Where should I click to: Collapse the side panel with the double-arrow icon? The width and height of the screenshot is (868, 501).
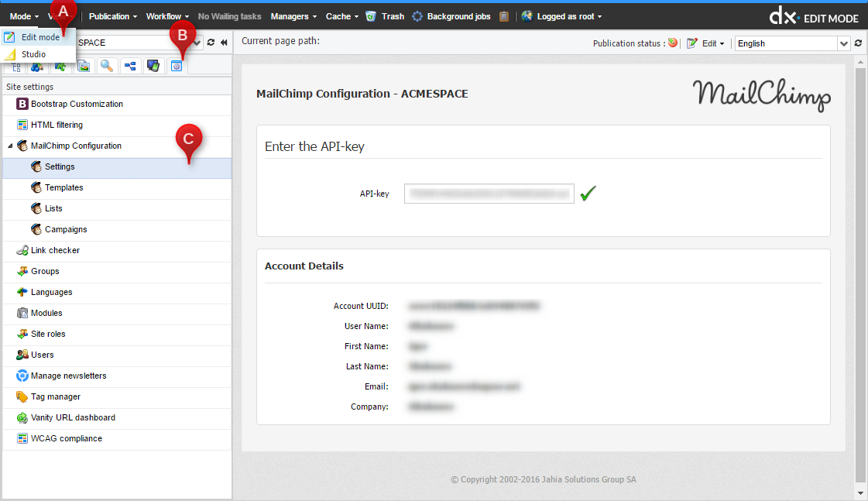(224, 43)
